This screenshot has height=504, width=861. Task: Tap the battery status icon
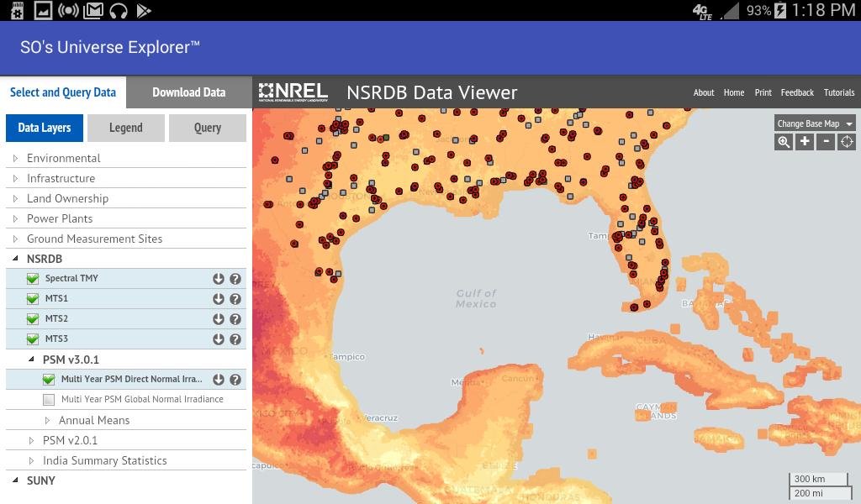click(780, 10)
